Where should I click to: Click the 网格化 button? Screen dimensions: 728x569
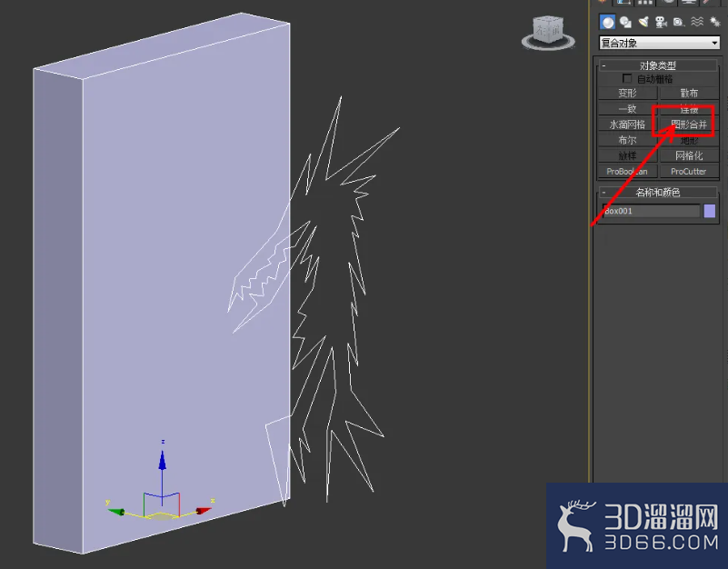[x=689, y=155]
